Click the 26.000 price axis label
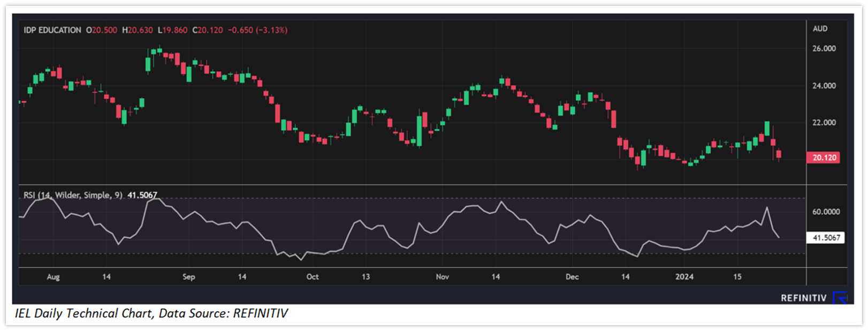Image resolution: width=868 pixels, height=331 pixels. pyautogui.click(x=824, y=48)
